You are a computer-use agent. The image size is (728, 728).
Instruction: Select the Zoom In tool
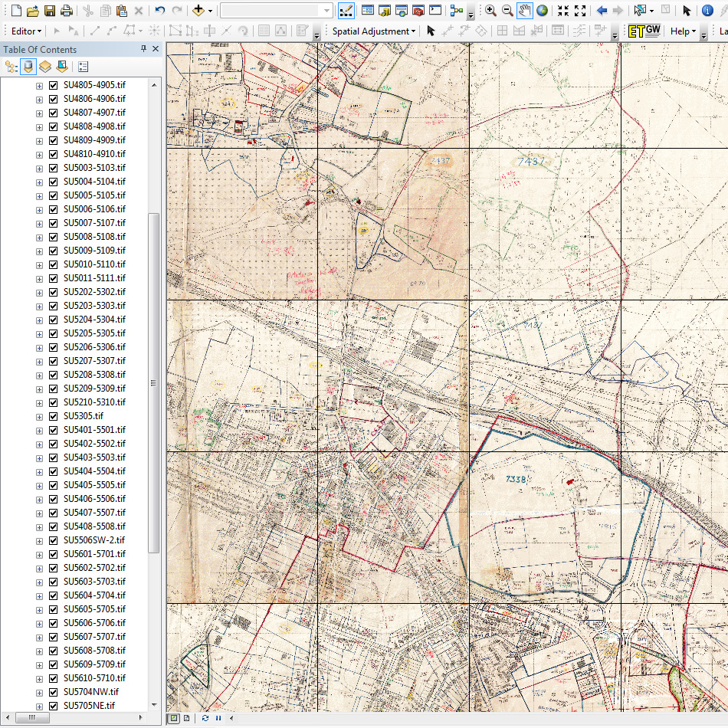(x=490, y=11)
